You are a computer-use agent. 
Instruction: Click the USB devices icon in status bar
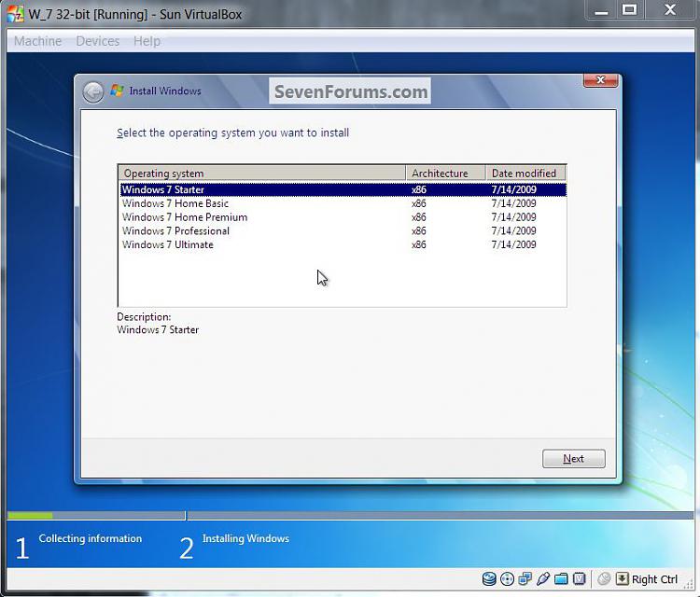543,578
